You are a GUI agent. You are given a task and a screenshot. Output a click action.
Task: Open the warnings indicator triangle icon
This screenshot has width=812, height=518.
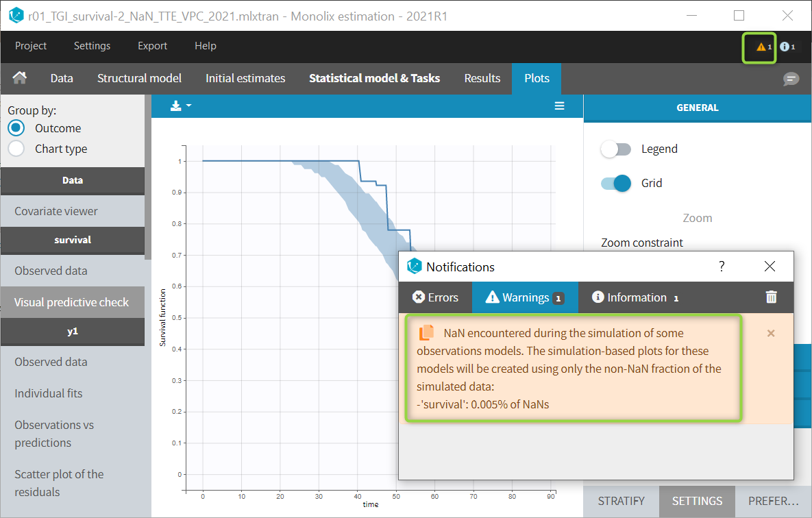[761, 47]
